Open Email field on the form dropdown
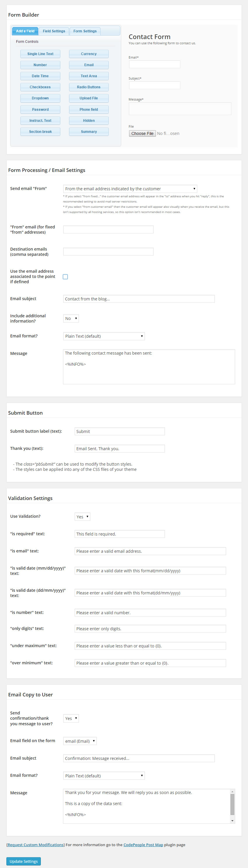 click(x=80, y=741)
